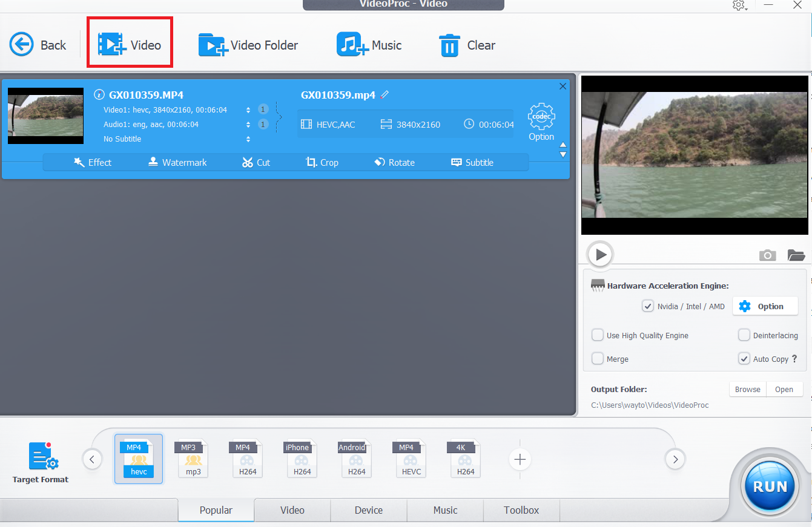Switch to the Music tab
The image size is (812, 527).
(445, 510)
